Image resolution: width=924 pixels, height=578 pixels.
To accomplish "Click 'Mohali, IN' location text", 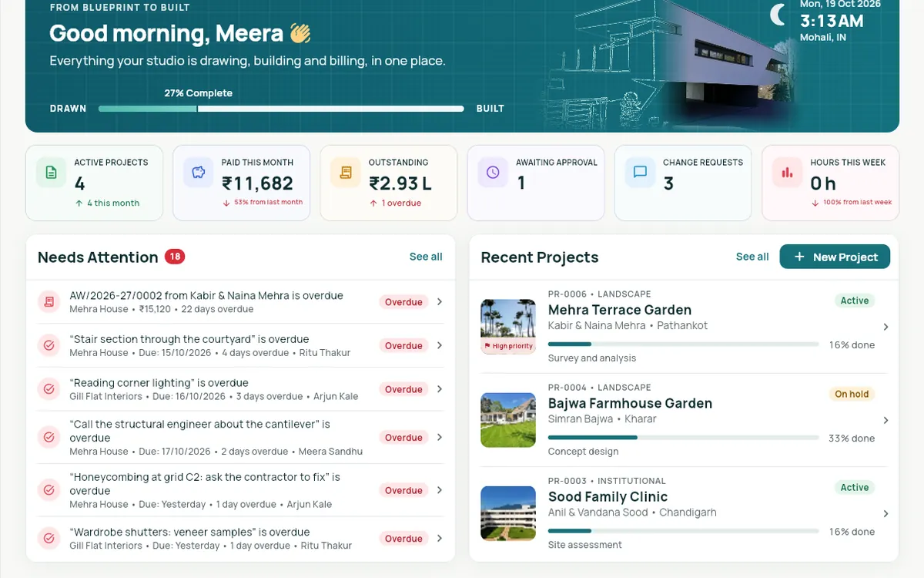I will click(823, 38).
